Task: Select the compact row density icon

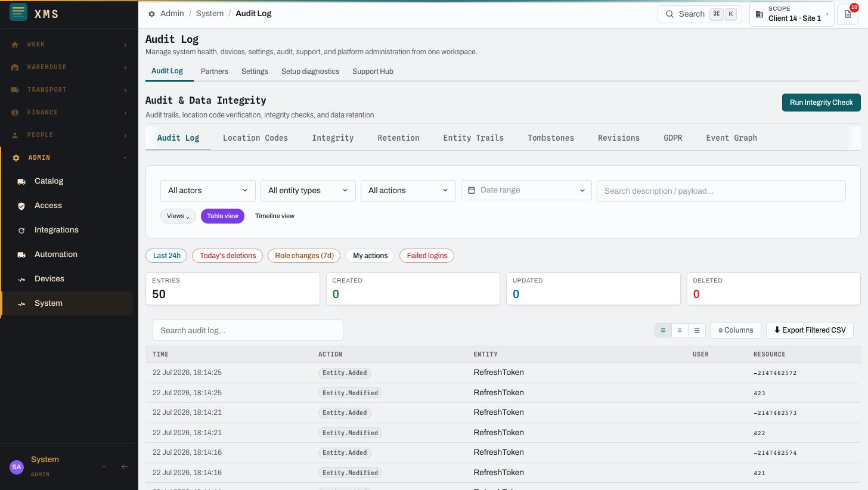Action: click(663, 330)
